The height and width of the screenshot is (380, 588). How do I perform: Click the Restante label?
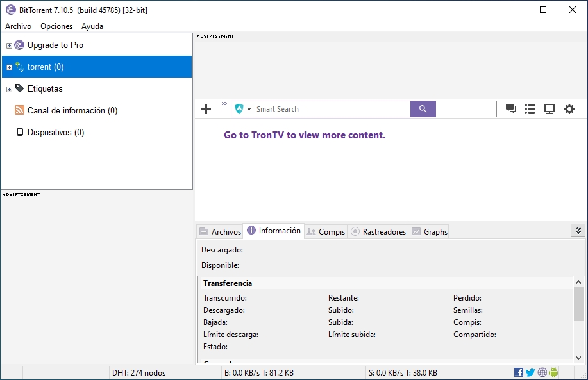coord(344,298)
